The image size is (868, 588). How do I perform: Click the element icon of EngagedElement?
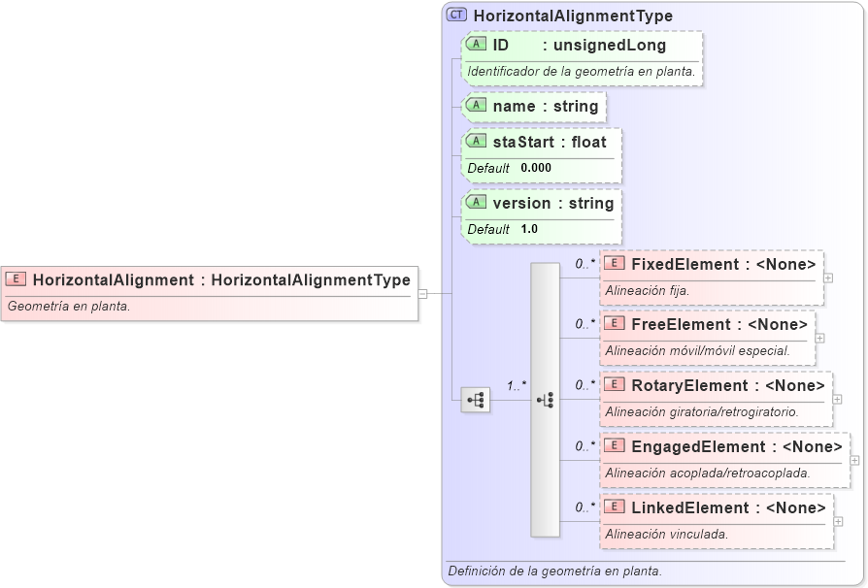click(615, 445)
